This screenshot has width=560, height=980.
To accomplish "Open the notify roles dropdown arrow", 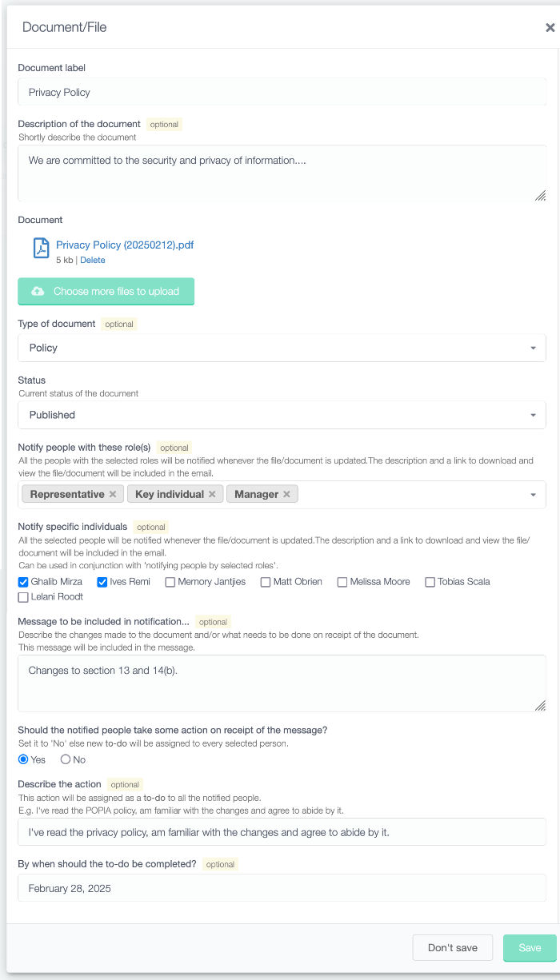I will [x=534, y=495].
